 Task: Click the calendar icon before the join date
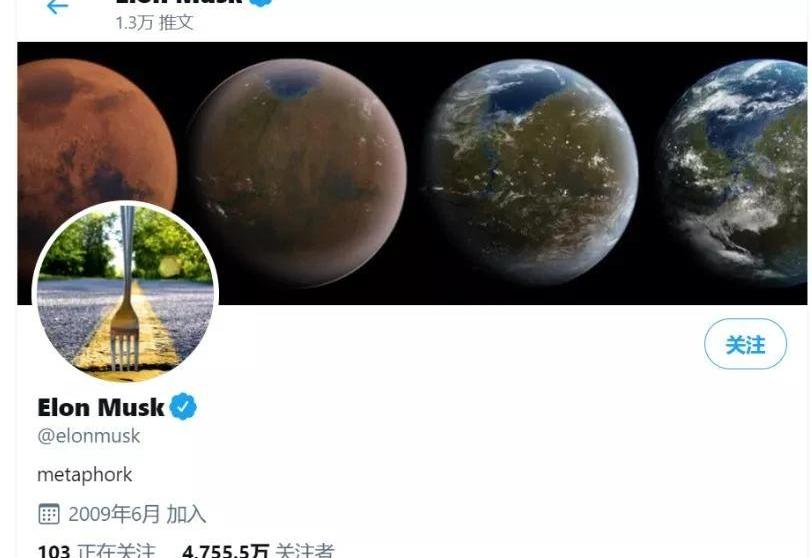coord(49,514)
